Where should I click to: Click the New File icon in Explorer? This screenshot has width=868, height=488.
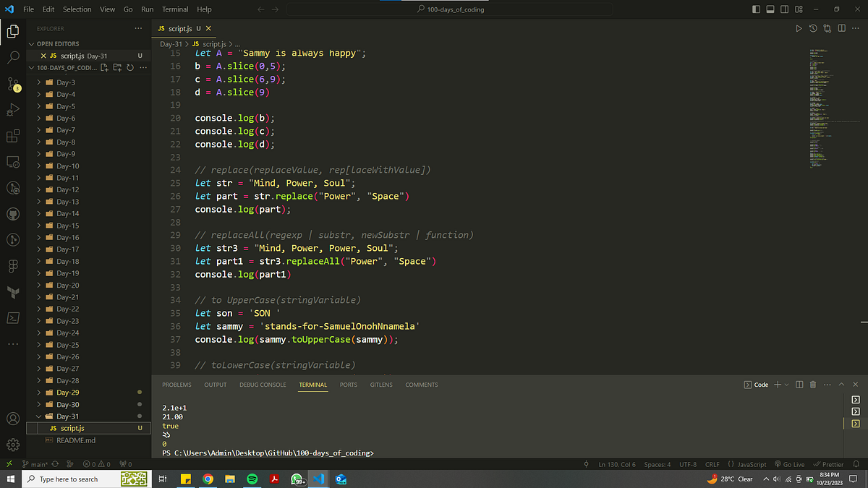click(105, 67)
